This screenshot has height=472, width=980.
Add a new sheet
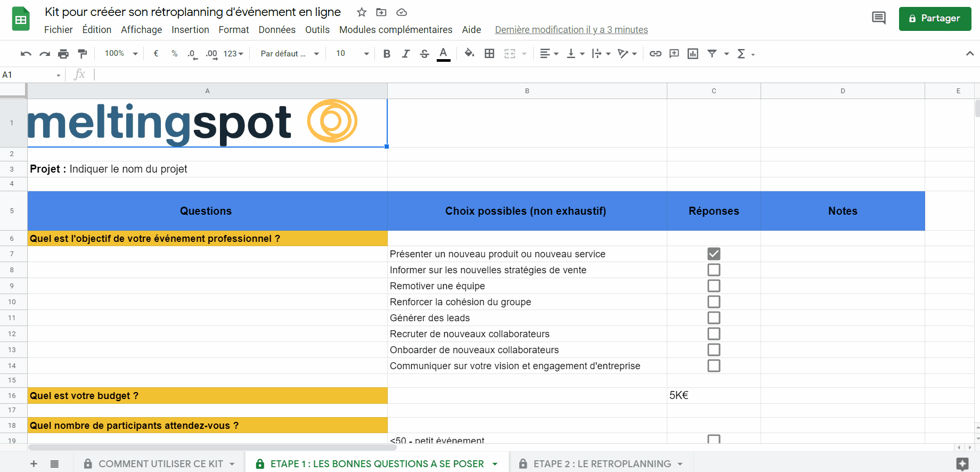click(34, 464)
